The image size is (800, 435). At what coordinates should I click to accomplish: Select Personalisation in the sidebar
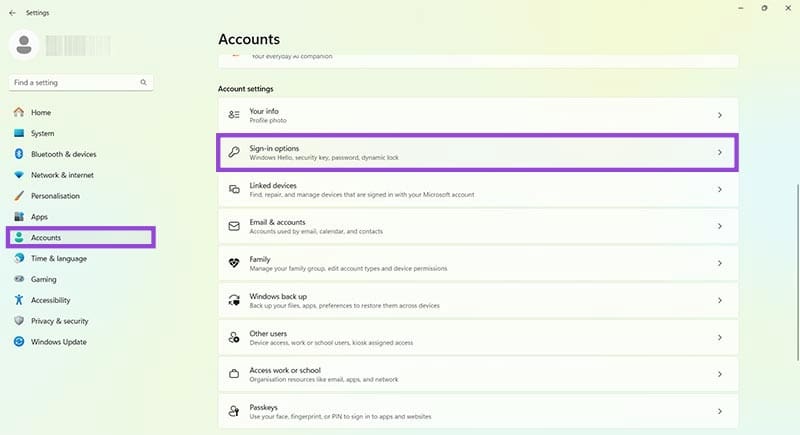click(55, 196)
